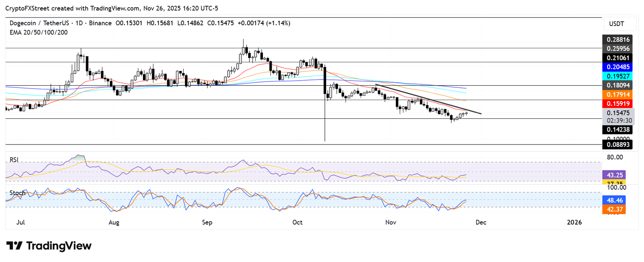Viewport: 644px width, 262px height.
Task: Click the Oct label on time axis
Action: click(x=298, y=222)
